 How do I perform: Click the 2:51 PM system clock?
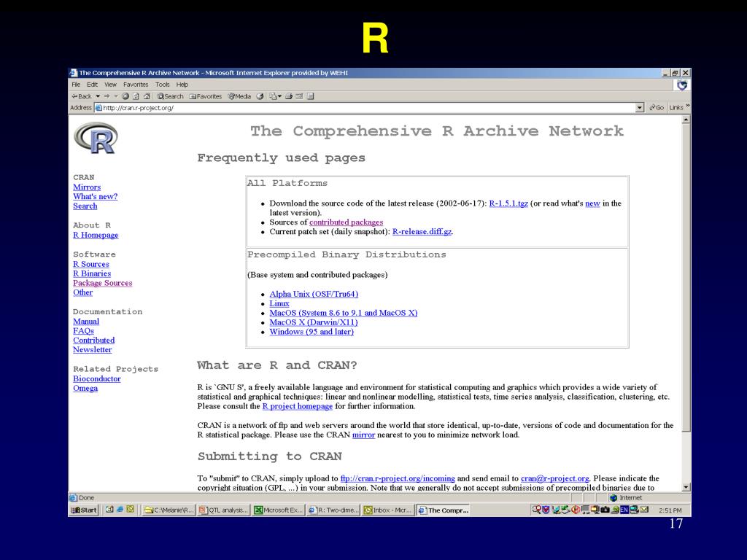(x=670, y=510)
